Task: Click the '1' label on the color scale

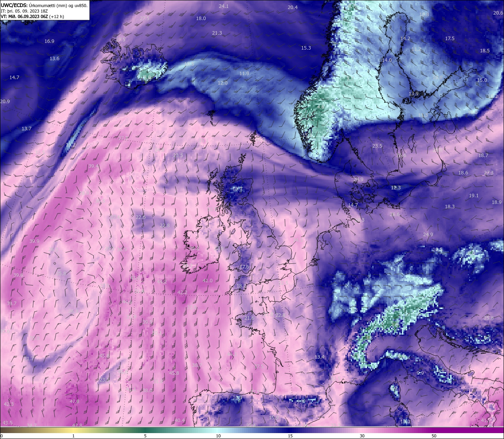Action: (x=73, y=436)
